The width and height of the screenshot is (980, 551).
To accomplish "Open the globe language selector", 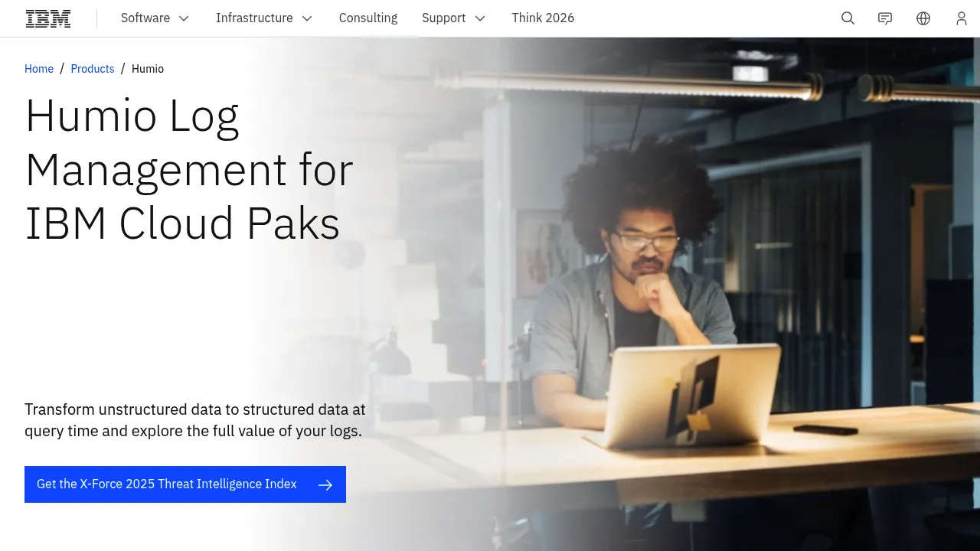I will pyautogui.click(x=923, y=18).
